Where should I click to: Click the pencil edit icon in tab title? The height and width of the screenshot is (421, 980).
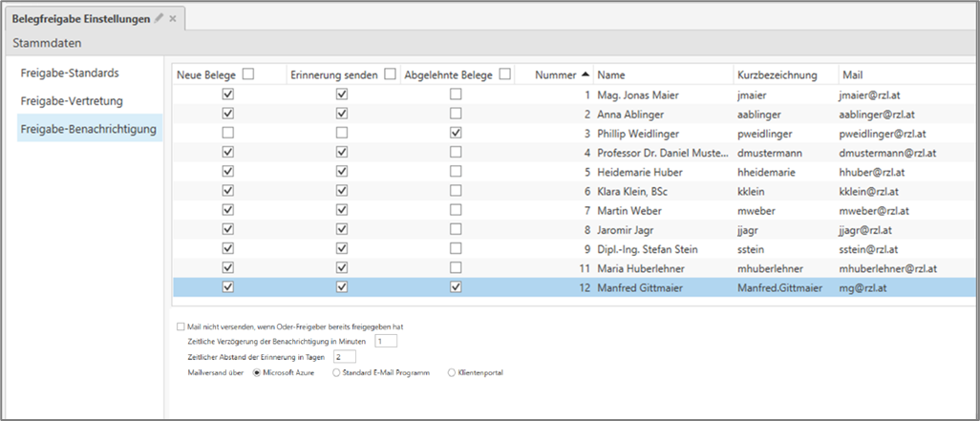(x=160, y=18)
